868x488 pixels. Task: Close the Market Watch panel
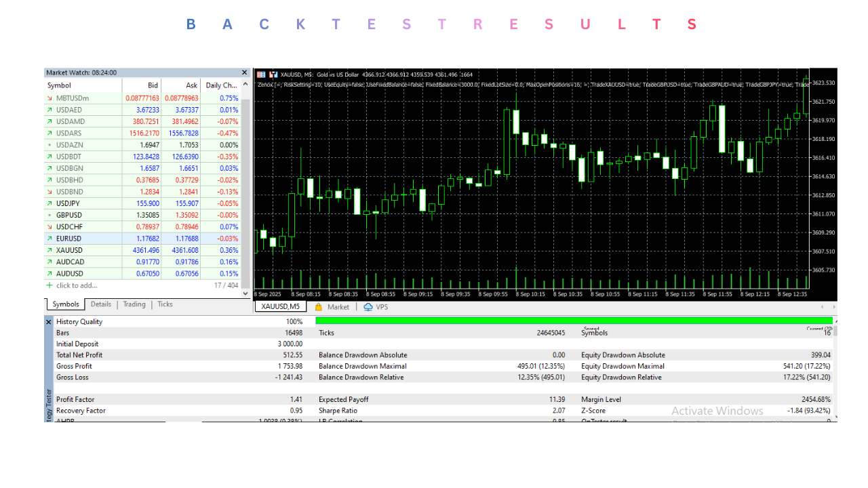[x=245, y=73]
